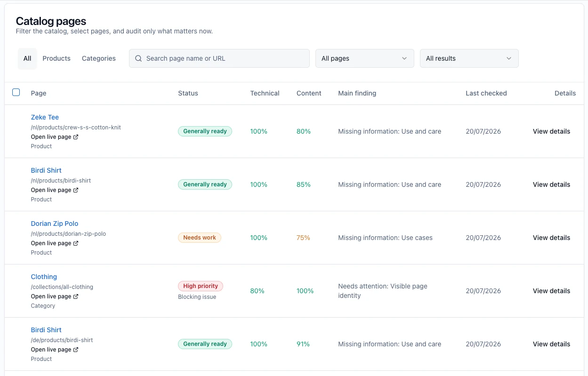Toggle the select-all pages checkbox
The width and height of the screenshot is (588, 376).
[x=16, y=92]
